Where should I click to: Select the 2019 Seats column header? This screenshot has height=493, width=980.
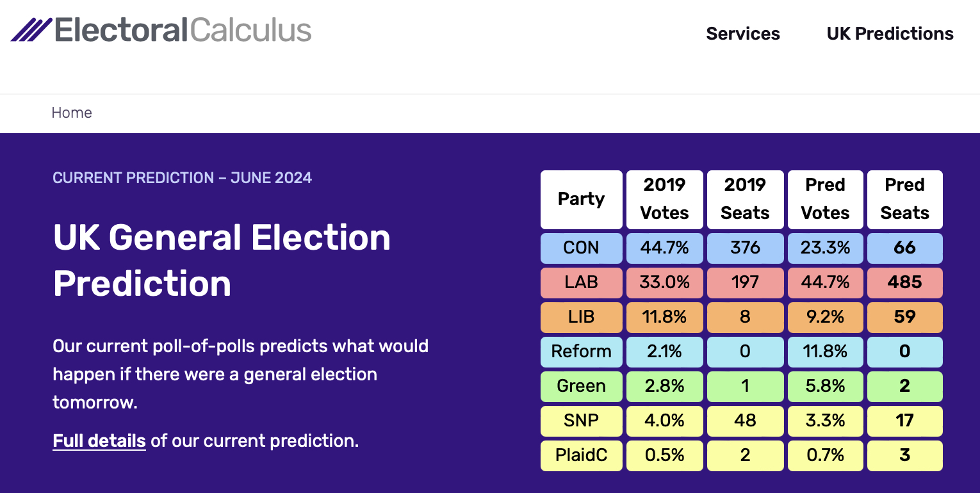pos(745,199)
